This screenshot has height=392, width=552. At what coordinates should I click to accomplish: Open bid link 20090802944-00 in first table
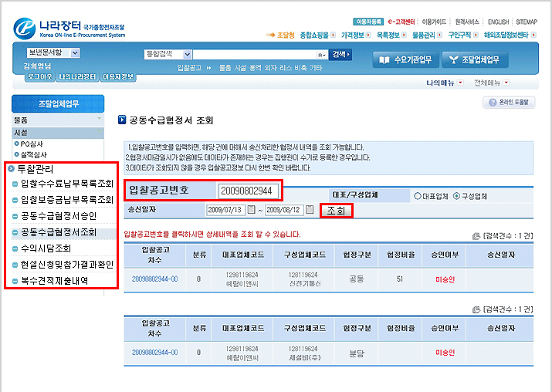coord(154,279)
